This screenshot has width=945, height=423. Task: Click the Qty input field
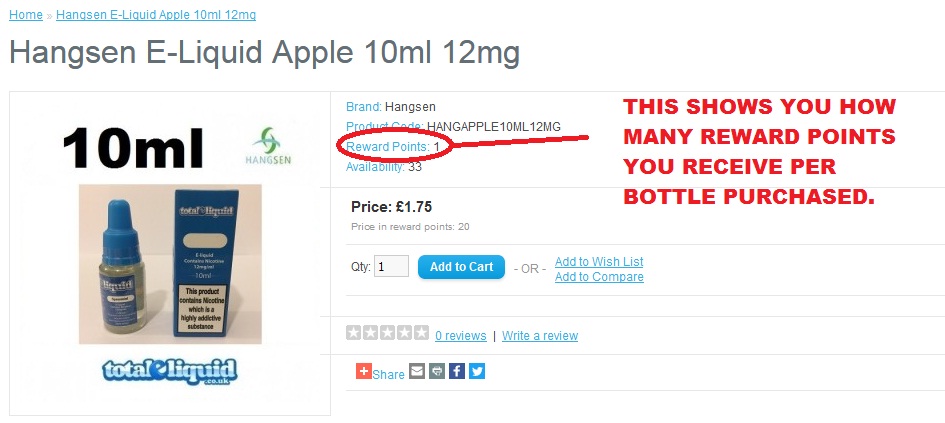pyautogui.click(x=391, y=266)
